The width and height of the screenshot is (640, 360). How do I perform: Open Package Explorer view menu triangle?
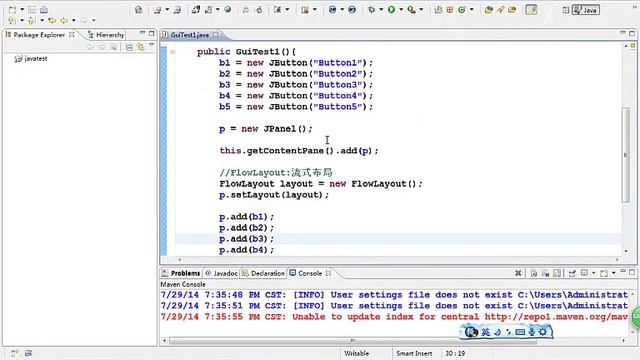coord(151,45)
